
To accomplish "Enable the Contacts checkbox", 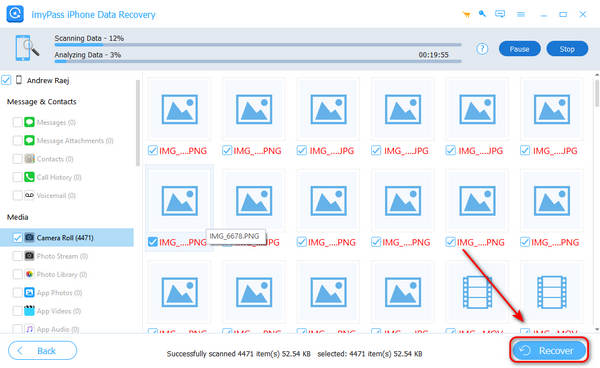I will (17, 159).
